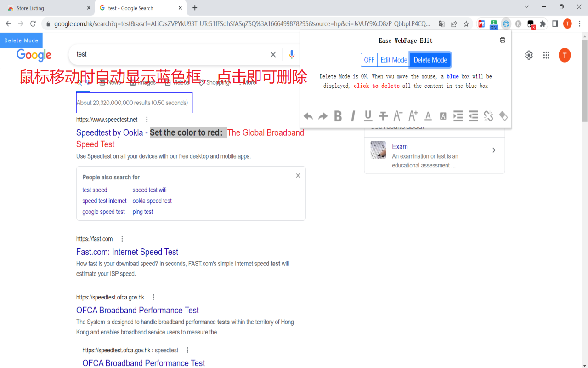Expand the Exam entry chevron
Viewport: 588px width, 368px height.
(x=494, y=150)
